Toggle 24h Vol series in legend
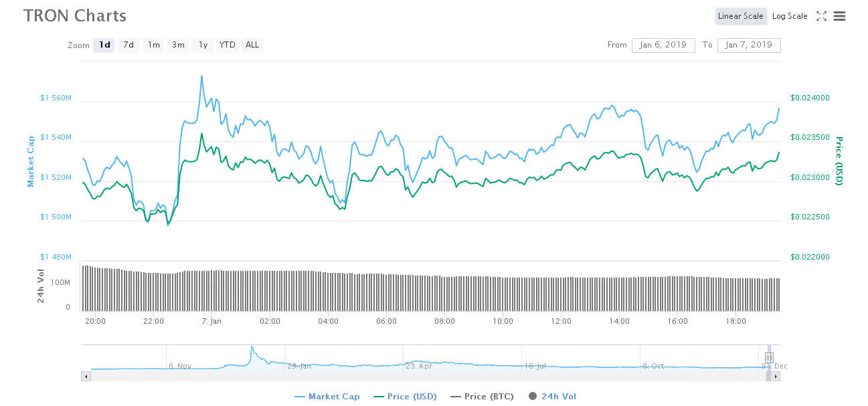The width and height of the screenshot is (868, 406). point(552,396)
